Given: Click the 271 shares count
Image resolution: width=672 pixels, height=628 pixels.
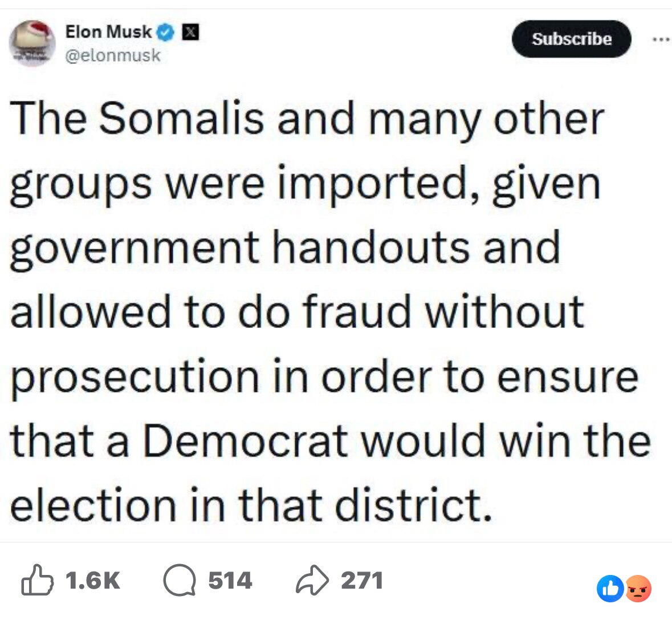Looking at the screenshot, I should [x=362, y=581].
